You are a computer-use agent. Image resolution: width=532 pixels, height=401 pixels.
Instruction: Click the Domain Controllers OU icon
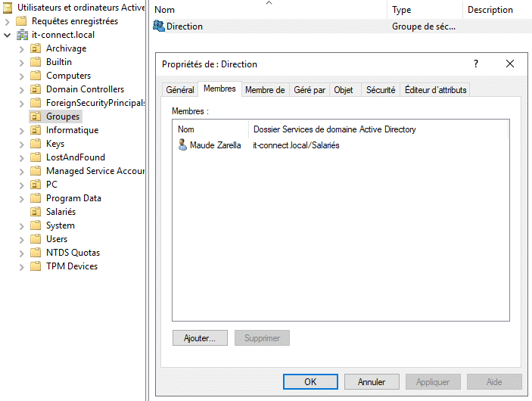pos(36,89)
